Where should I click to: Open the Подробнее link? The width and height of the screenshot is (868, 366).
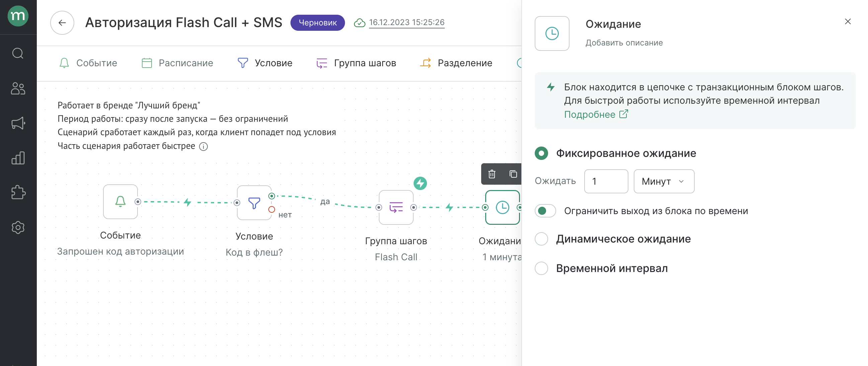click(x=596, y=115)
